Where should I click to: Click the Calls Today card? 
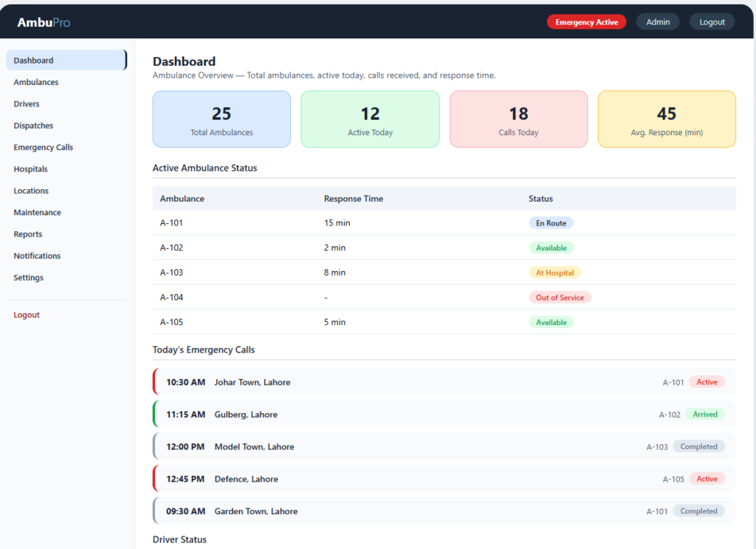coord(518,119)
